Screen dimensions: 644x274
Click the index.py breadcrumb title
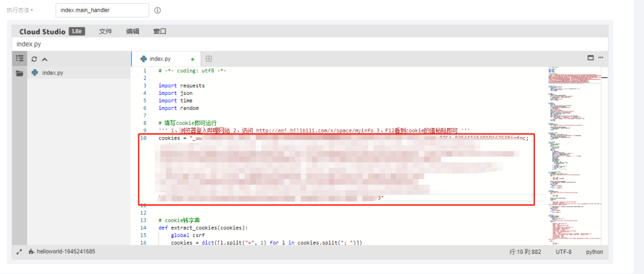tap(29, 44)
